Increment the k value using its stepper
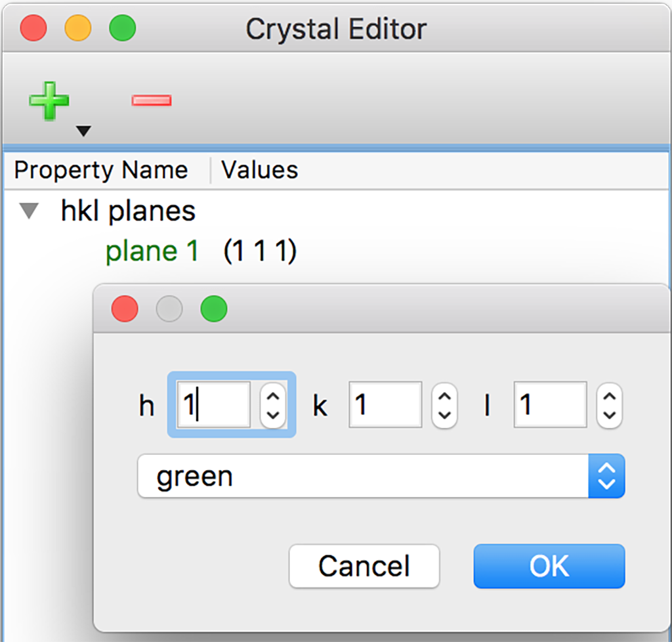This screenshot has width=672, height=642. point(444,396)
